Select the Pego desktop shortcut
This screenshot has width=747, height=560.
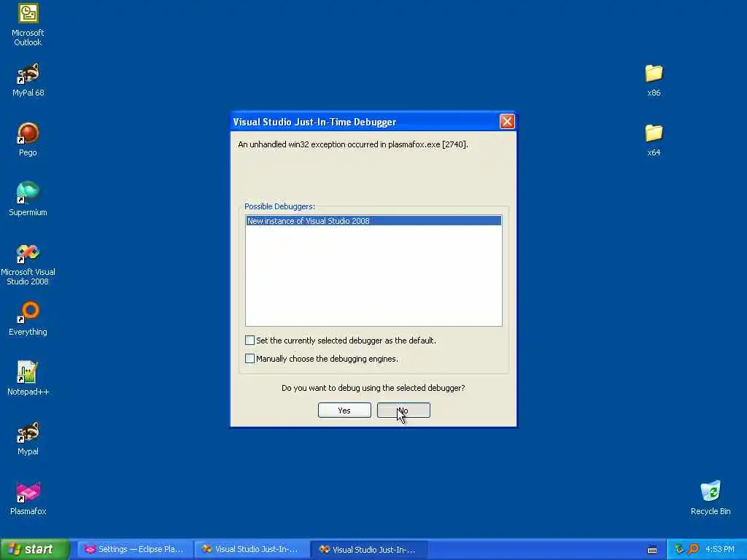(x=28, y=139)
